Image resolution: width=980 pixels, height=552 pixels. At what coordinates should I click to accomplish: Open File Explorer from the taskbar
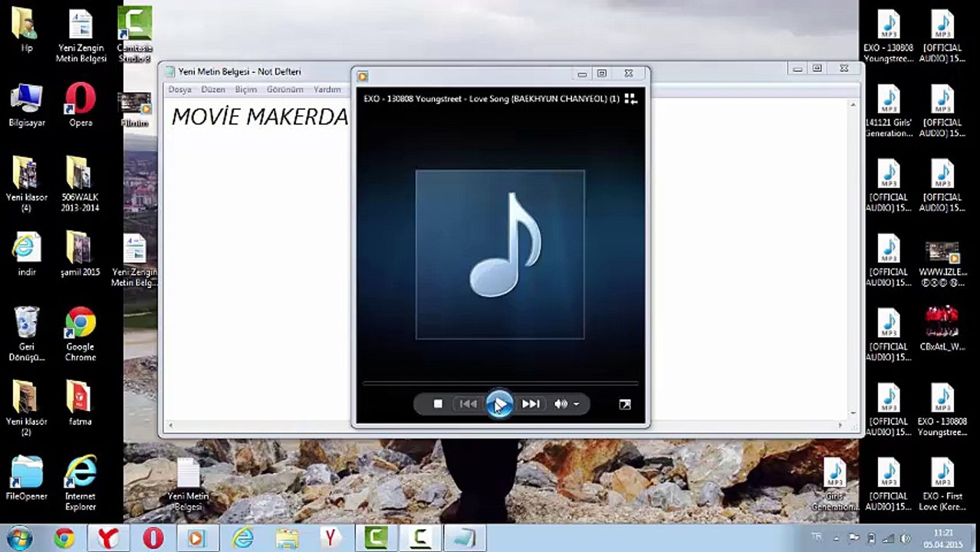point(286,538)
